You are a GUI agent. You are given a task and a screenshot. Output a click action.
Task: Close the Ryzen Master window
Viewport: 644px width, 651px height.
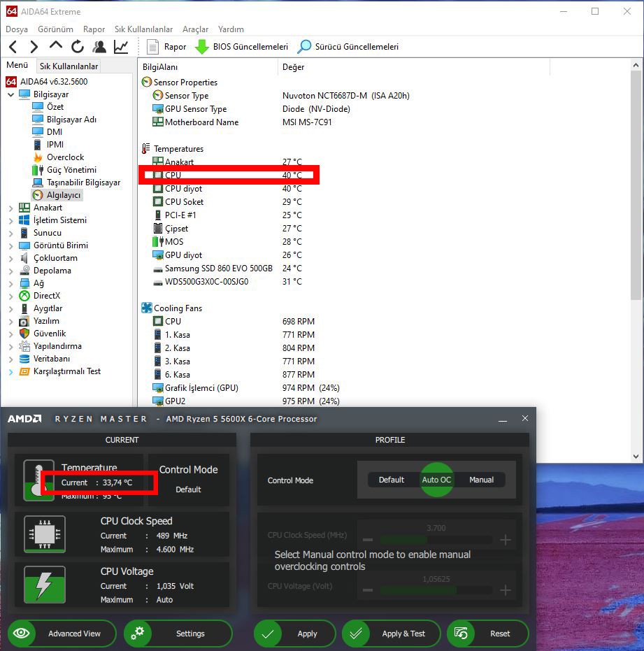(x=525, y=418)
